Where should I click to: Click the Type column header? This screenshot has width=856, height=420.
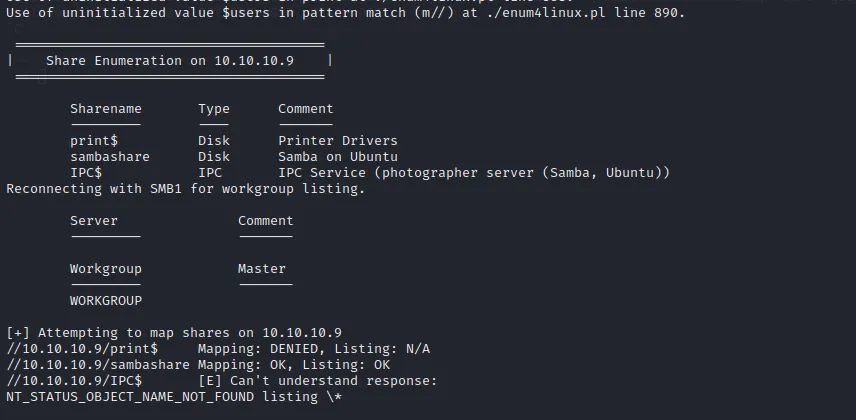point(213,109)
